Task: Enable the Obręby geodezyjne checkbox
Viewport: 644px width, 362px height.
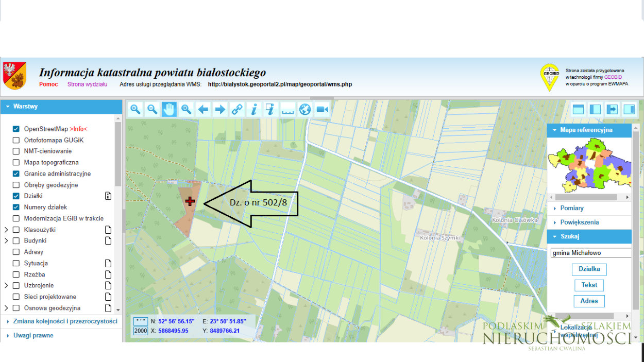Action: click(16, 185)
